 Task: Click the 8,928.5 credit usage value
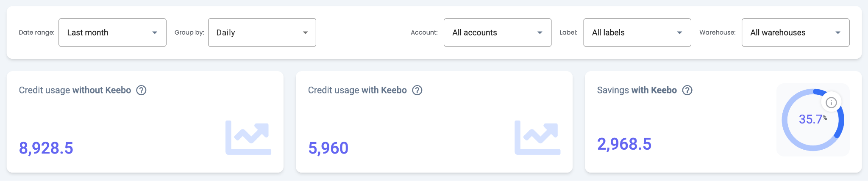(x=46, y=148)
